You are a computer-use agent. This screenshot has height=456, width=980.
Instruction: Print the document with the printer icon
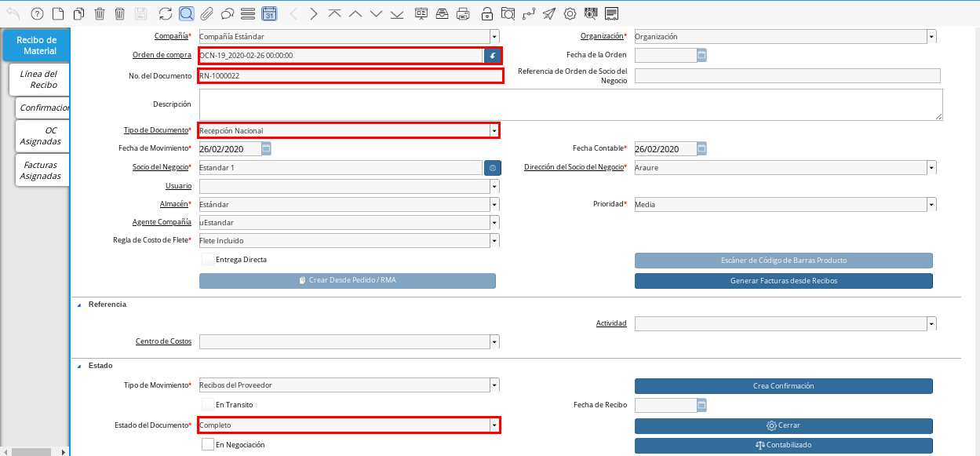coord(463,13)
